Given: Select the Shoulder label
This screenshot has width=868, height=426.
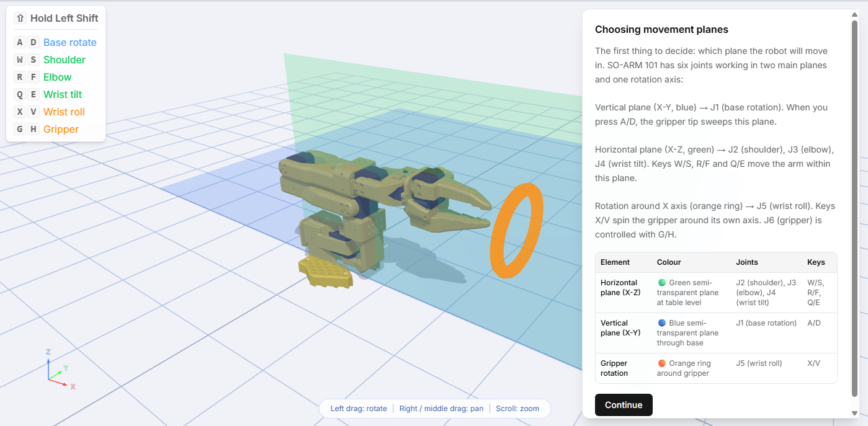Looking at the screenshot, I should point(65,60).
